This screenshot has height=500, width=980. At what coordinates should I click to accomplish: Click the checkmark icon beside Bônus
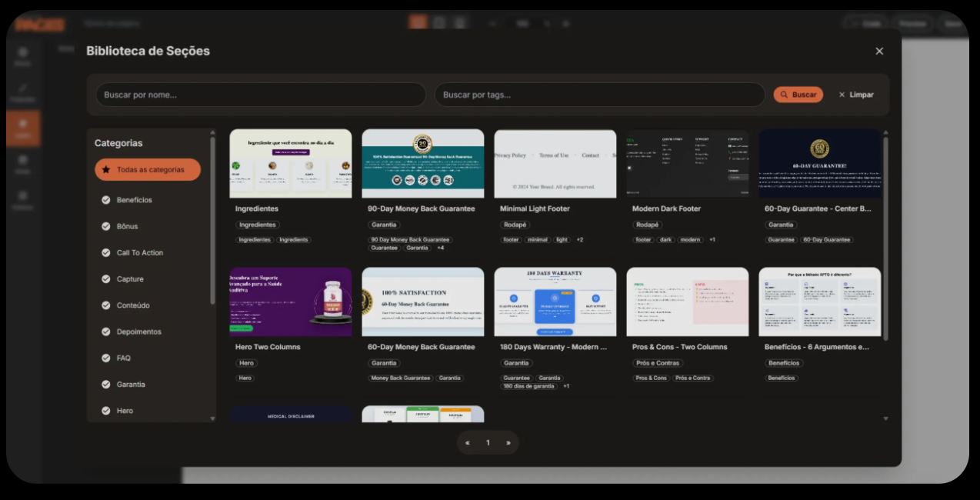click(x=106, y=226)
